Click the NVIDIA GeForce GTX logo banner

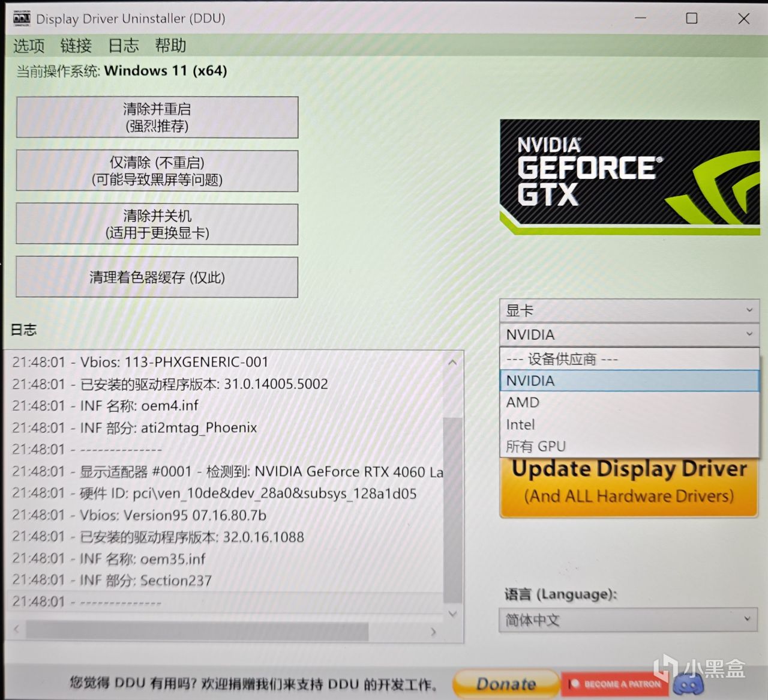(x=629, y=177)
